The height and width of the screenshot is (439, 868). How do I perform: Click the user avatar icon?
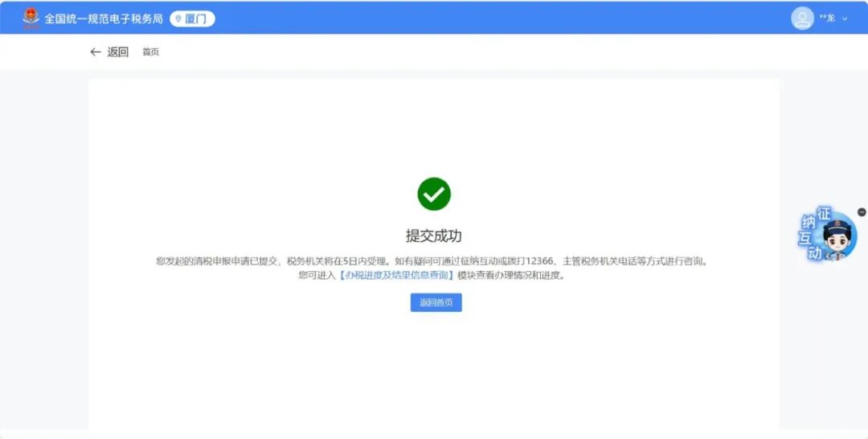(x=802, y=18)
